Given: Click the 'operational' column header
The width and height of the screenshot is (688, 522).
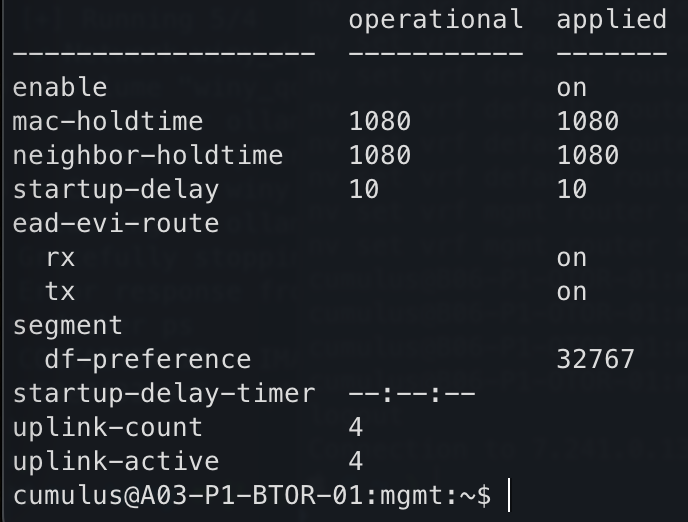Looking at the screenshot, I should pyautogui.click(x=435, y=19).
